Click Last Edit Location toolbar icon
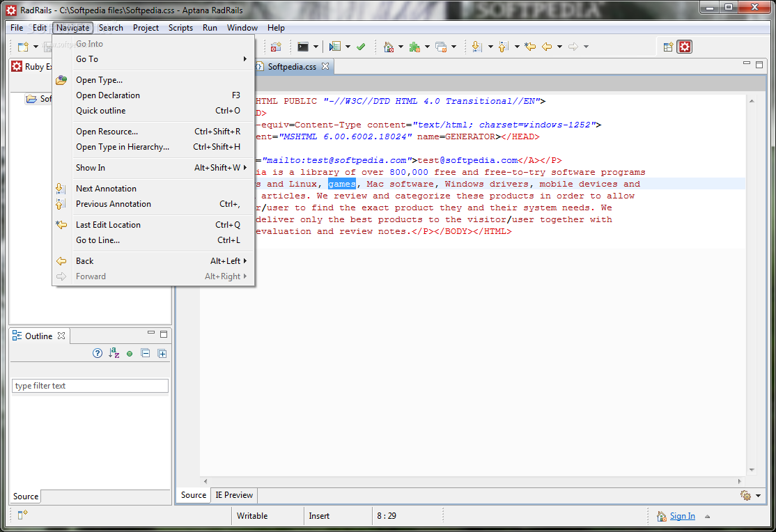 coord(530,47)
